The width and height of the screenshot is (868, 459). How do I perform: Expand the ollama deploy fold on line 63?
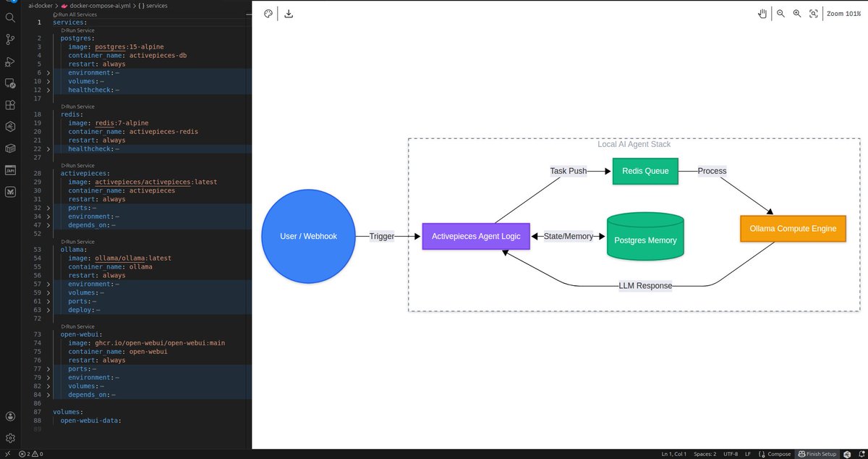click(48, 310)
